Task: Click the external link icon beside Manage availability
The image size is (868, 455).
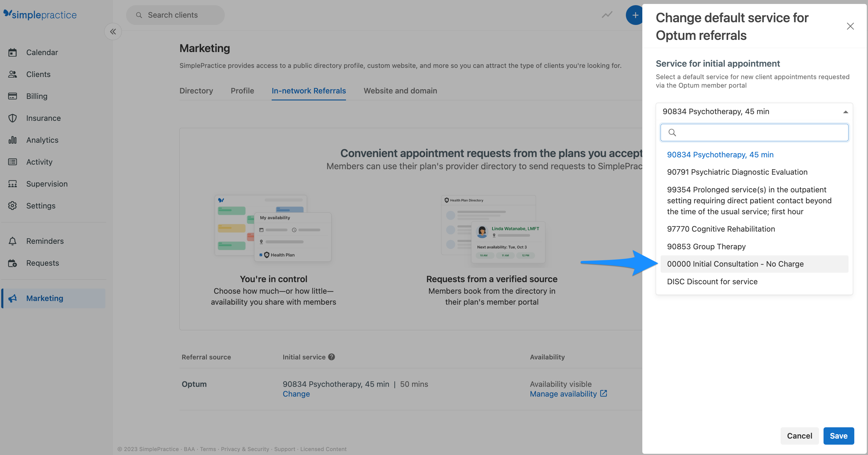Action: point(604,393)
